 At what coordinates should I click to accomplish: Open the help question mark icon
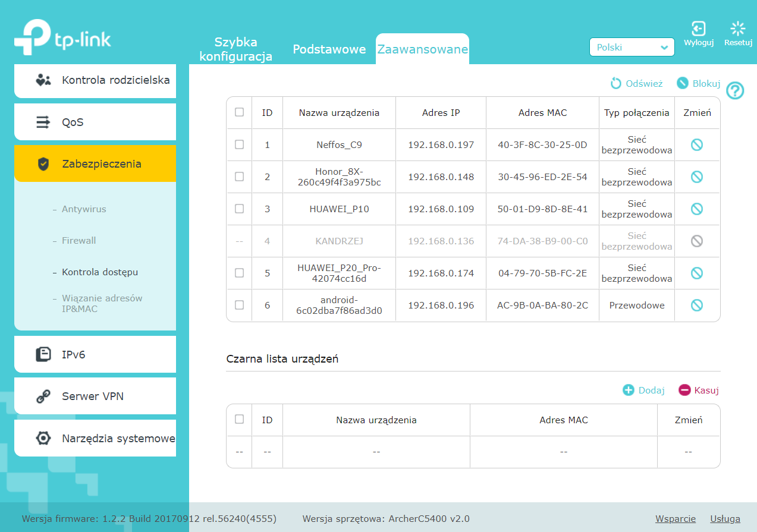pos(736,91)
